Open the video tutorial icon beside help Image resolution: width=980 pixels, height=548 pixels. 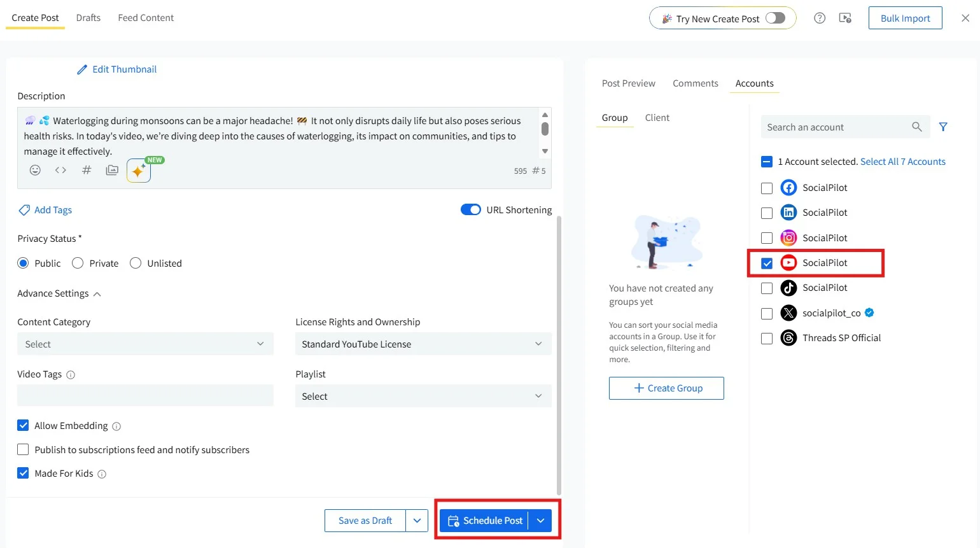845,18
